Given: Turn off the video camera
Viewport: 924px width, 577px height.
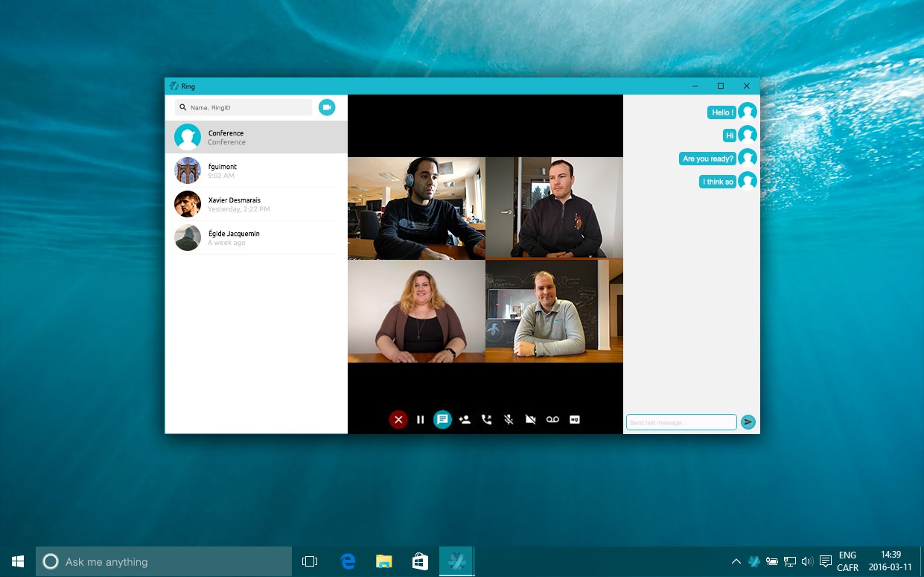Looking at the screenshot, I should tap(530, 420).
